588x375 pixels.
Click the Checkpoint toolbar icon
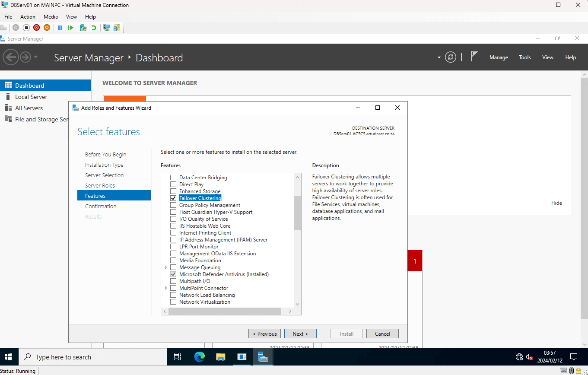pos(83,28)
